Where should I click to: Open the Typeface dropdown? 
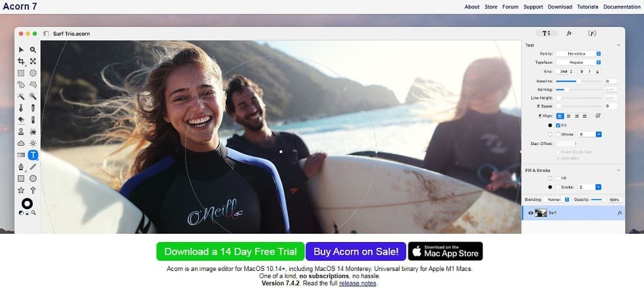[579, 62]
